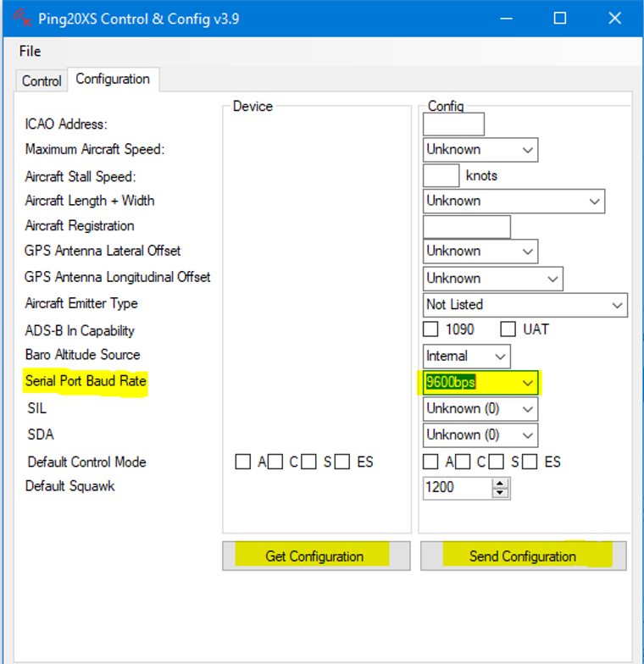
Task: Select the Configuration tab
Action: point(113,79)
